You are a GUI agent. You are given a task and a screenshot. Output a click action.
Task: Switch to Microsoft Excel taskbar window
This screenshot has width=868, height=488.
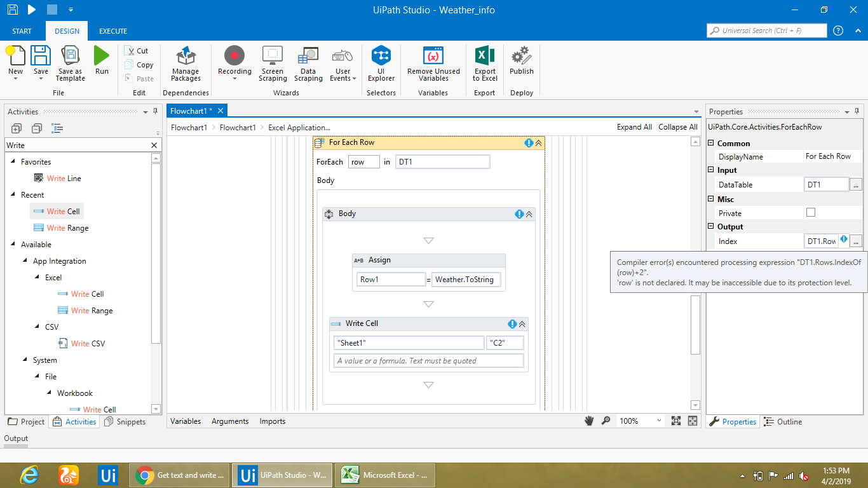[386, 475]
